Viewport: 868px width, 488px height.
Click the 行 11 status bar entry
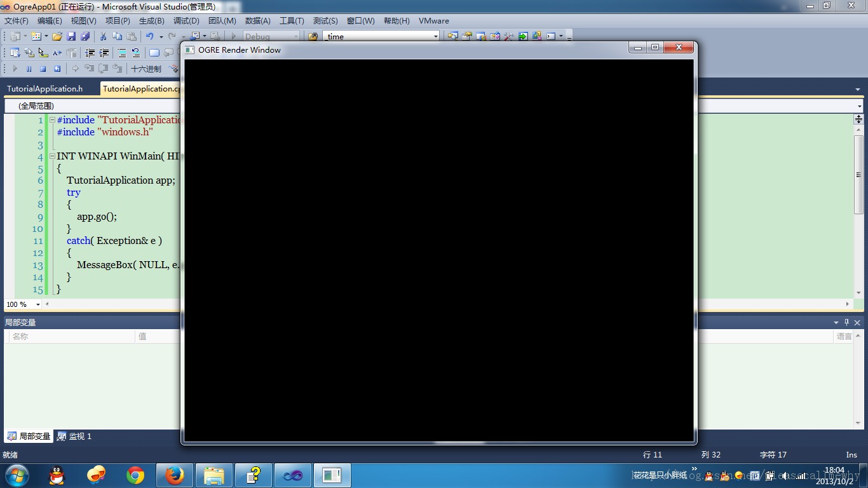pos(653,454)
